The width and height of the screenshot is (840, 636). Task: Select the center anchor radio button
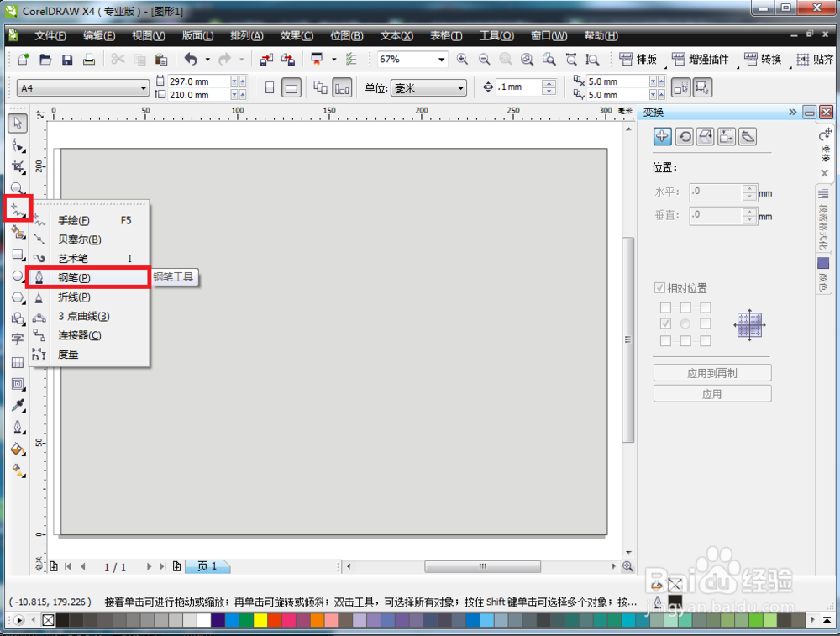(x=685, y=323)
